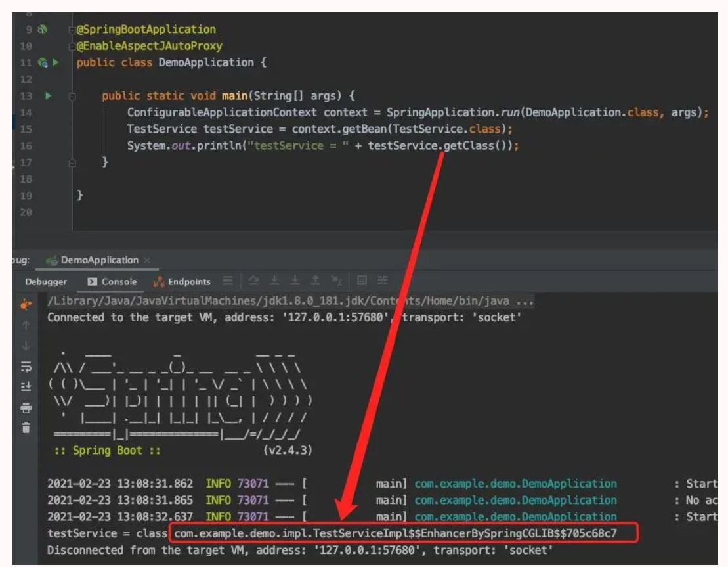Click the Run to Cursor debug icon
The image size is (728, 567).
(337, 281)
